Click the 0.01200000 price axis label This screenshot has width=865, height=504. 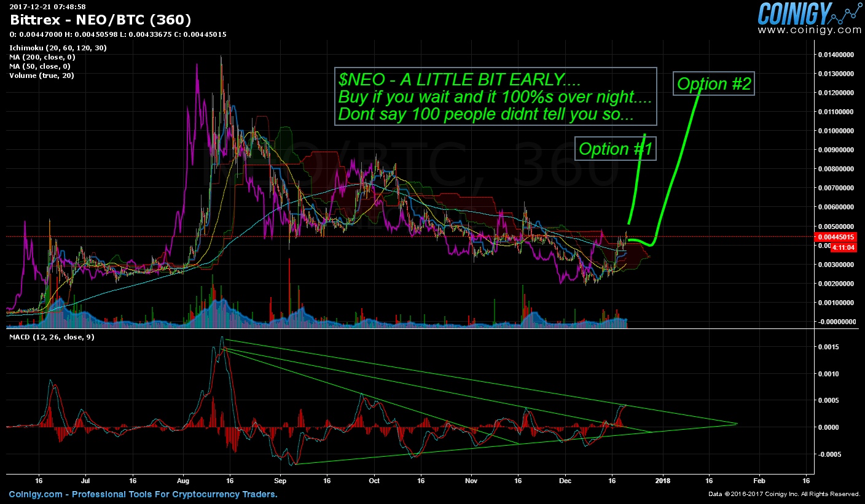(837, 93)
